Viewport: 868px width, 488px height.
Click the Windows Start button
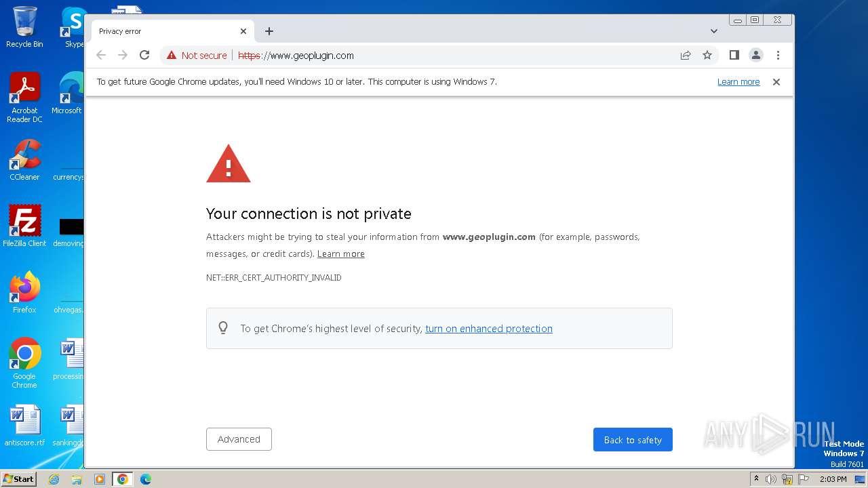click(18, 479)
